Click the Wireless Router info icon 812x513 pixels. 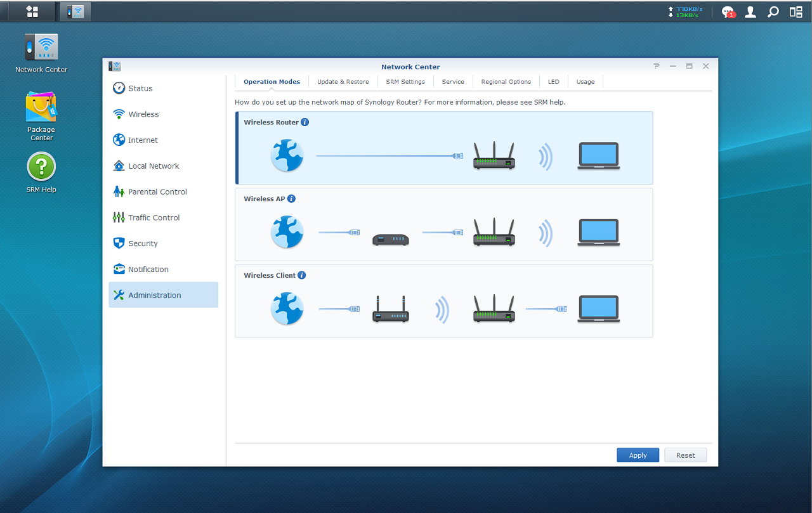[305, 122]
